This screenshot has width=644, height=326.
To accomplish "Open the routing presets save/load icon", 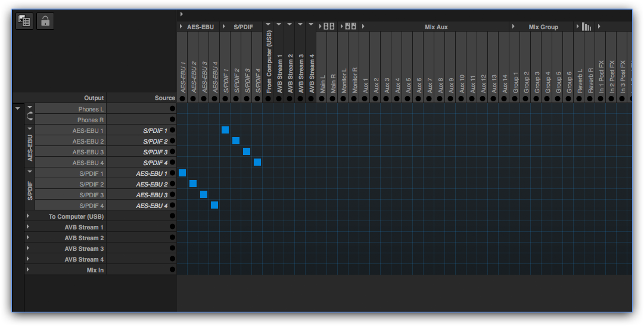I will tap(24, 21).
